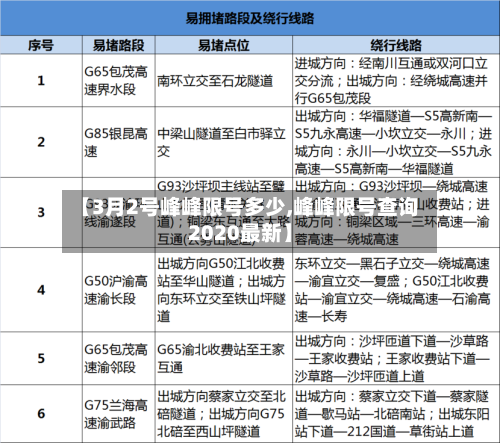Viewport: 500px width, 443px height.
Task: Select cell G85银昆高速
Action: coord(118,142)
